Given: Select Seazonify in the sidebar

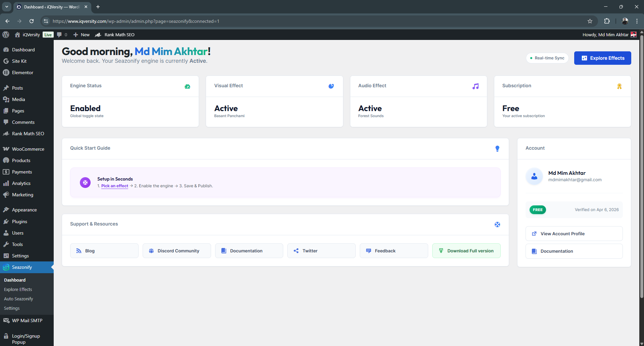Looking at the screenshot, I should pyautogui.click(x=27, y=267).
